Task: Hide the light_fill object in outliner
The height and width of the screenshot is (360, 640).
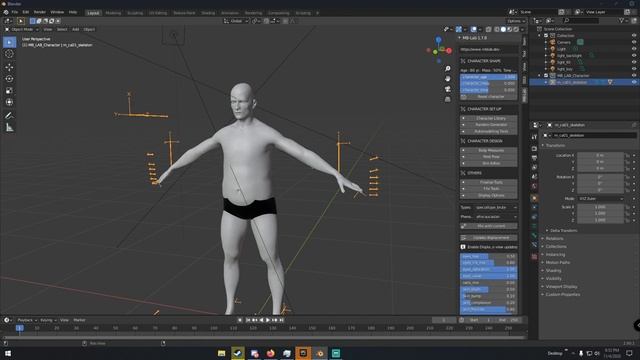Action: click(x=634, y=62)
